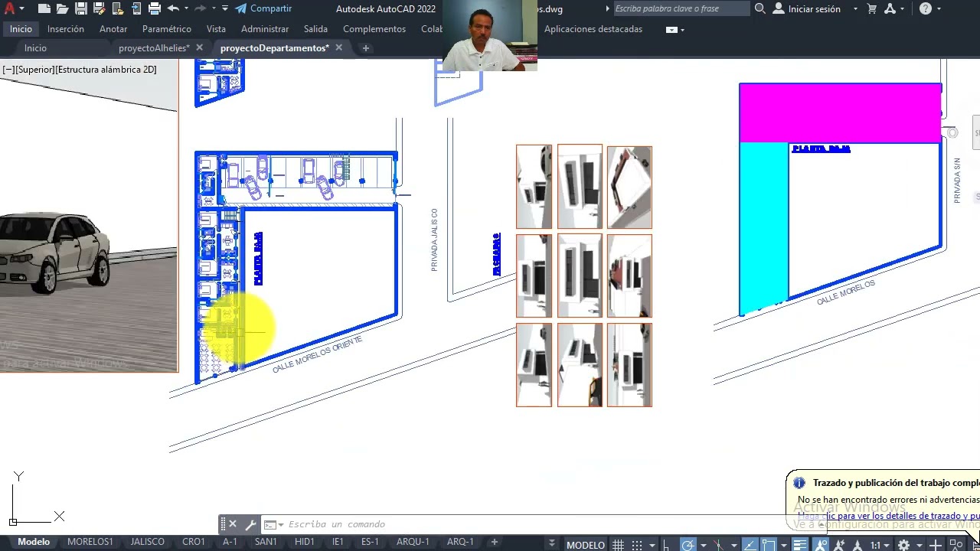Click the [Superior] viewport view control
The height and width of the screenshot is (551, 980).
(x=35, y=70)
